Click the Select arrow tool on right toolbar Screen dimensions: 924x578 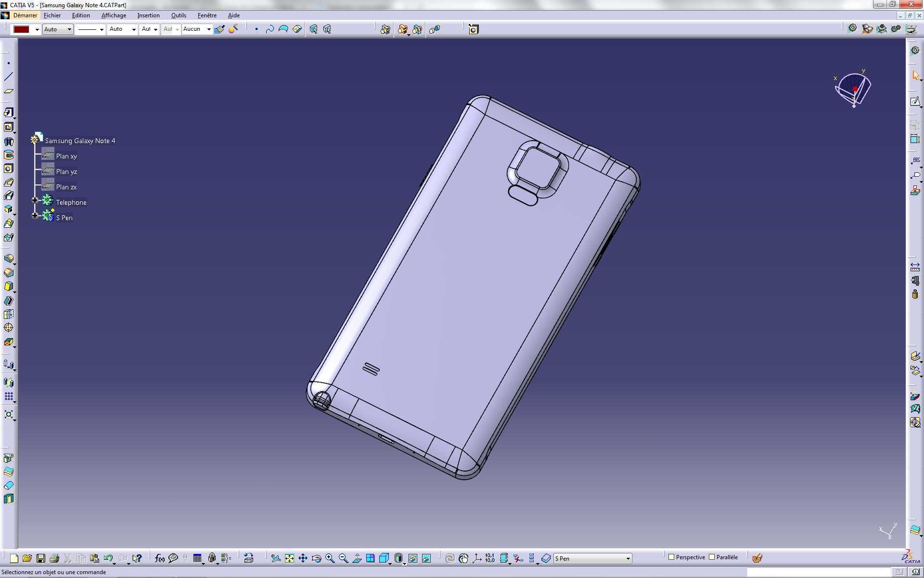pos(915,76)
